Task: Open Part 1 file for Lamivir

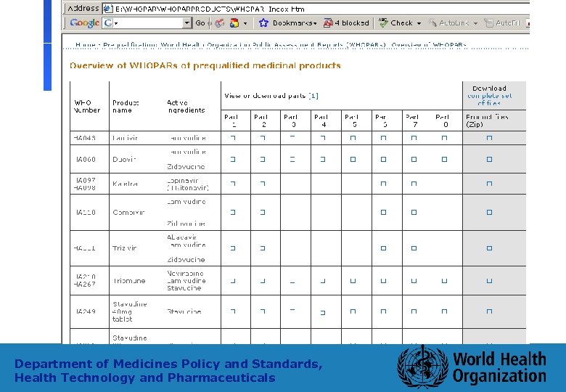Action: [233, 138]
